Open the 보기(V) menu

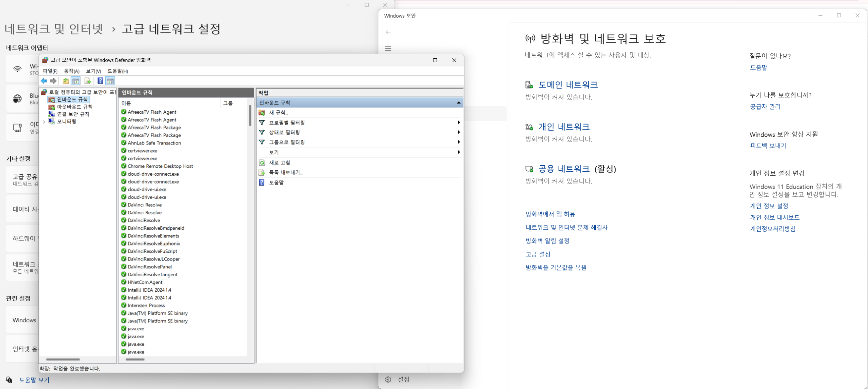point(93,71)
